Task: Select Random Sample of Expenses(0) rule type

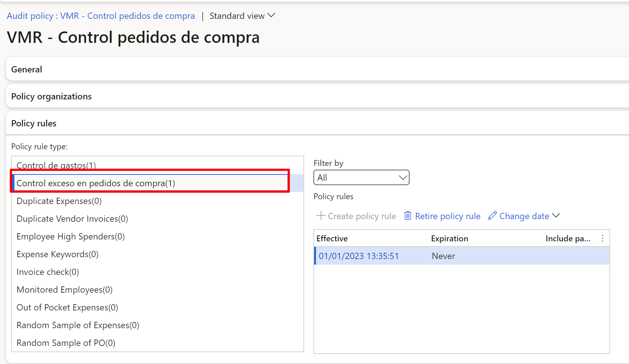Action: coord(158,325)
